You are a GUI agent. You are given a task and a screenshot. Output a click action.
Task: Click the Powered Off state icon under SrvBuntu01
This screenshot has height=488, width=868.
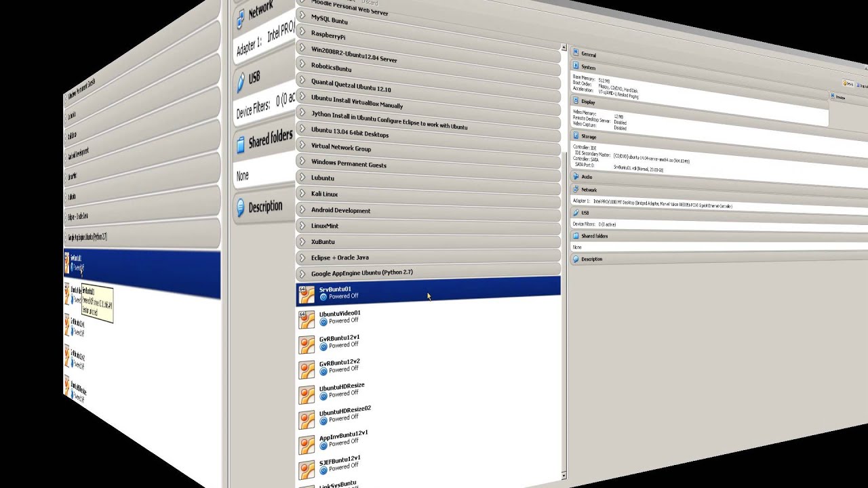click(323, 297)
